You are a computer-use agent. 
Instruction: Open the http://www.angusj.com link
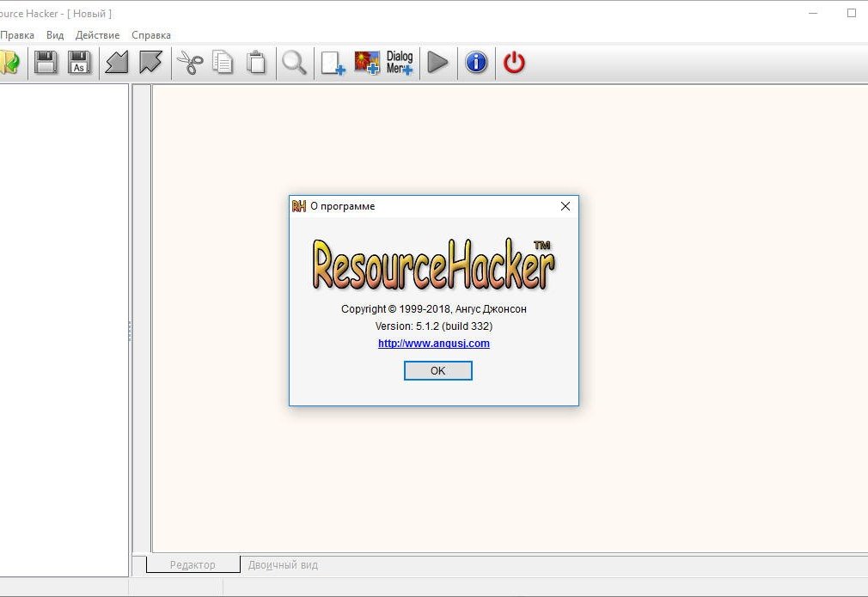coord(434,343)
